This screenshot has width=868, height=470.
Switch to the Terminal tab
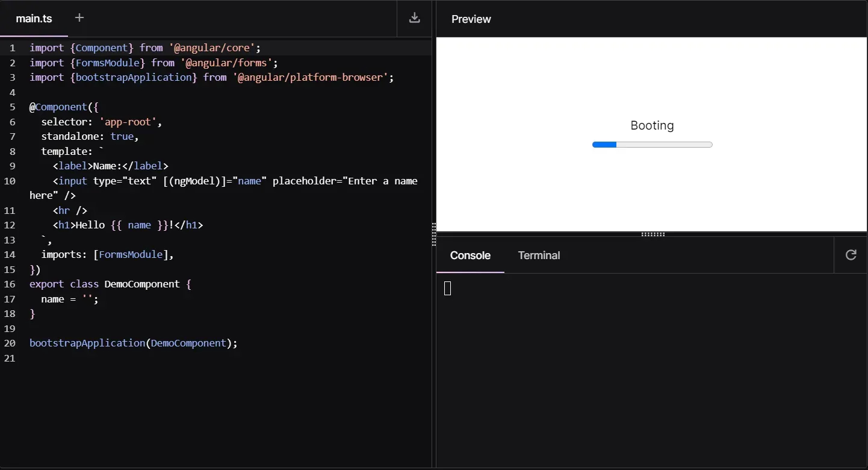tap(539, 255)
